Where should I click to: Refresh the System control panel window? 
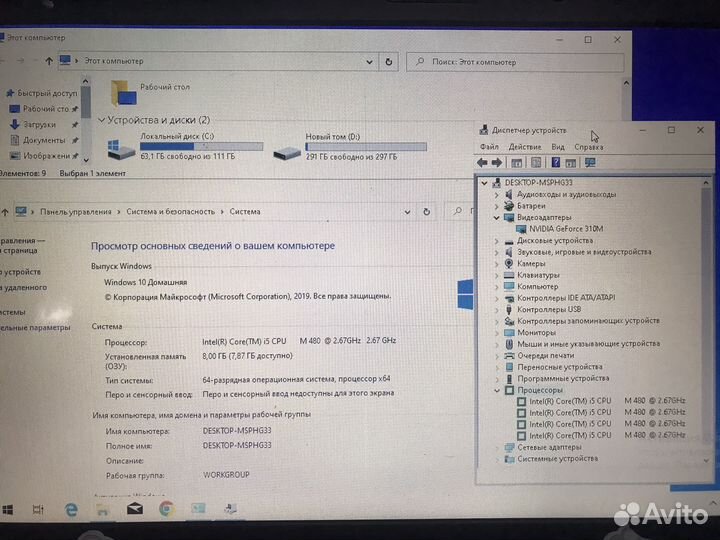coord(426,212)
